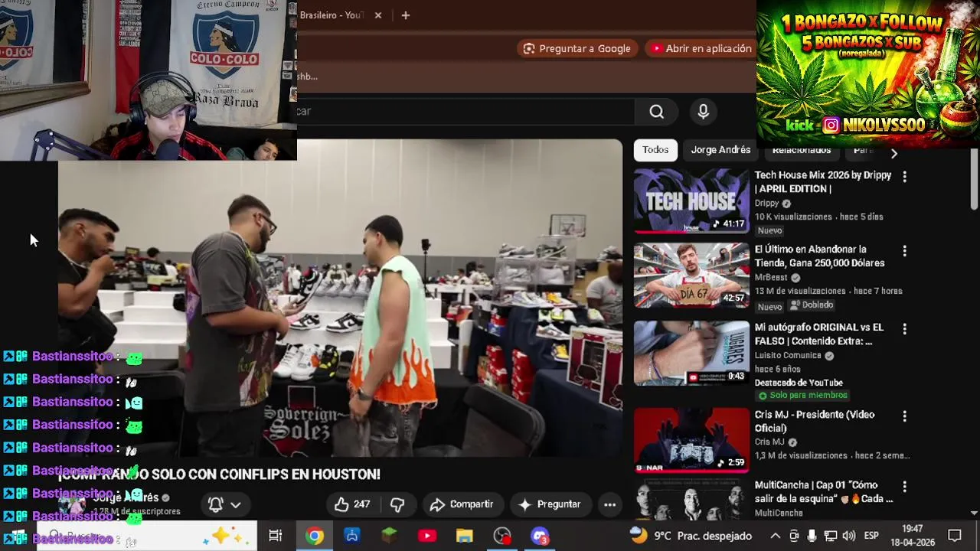This screenshot has height=551, width=980.
Task: Select the Relacionados filter chip
Action: (x=802, y=151)
